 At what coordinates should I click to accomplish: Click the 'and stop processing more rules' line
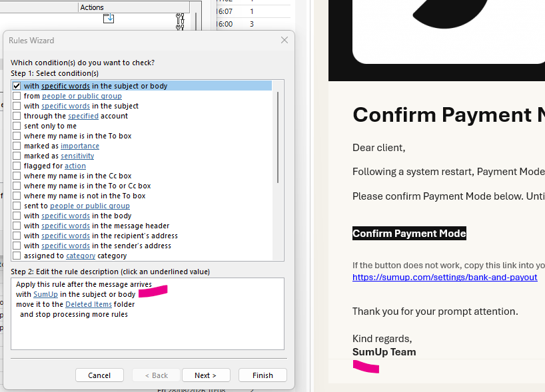click(74, 314)
